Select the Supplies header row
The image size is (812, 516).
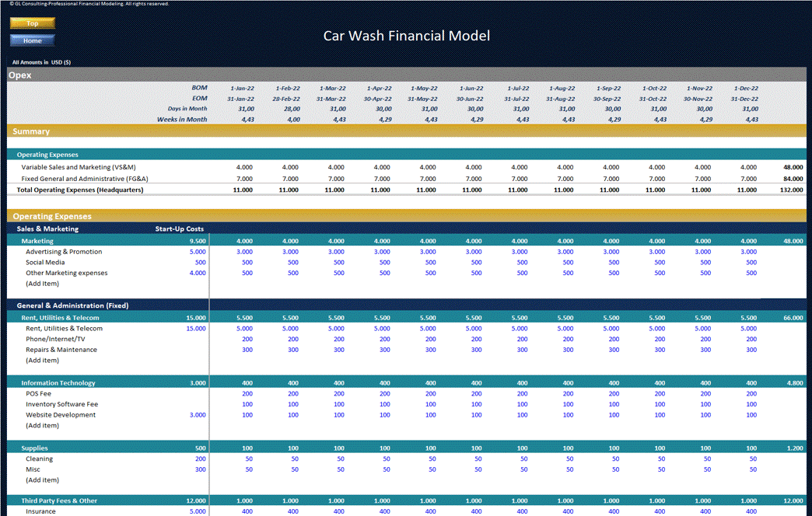[x=35, y=448]
